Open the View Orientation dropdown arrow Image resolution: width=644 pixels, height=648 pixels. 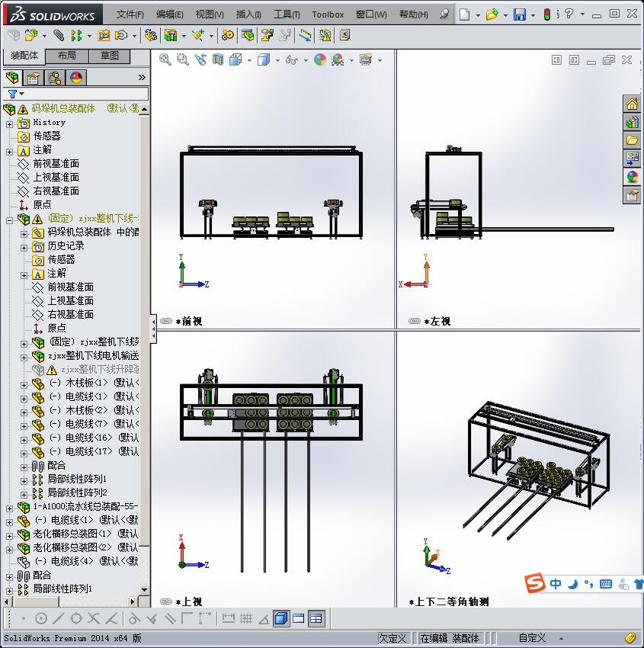(x=249, y=60)
